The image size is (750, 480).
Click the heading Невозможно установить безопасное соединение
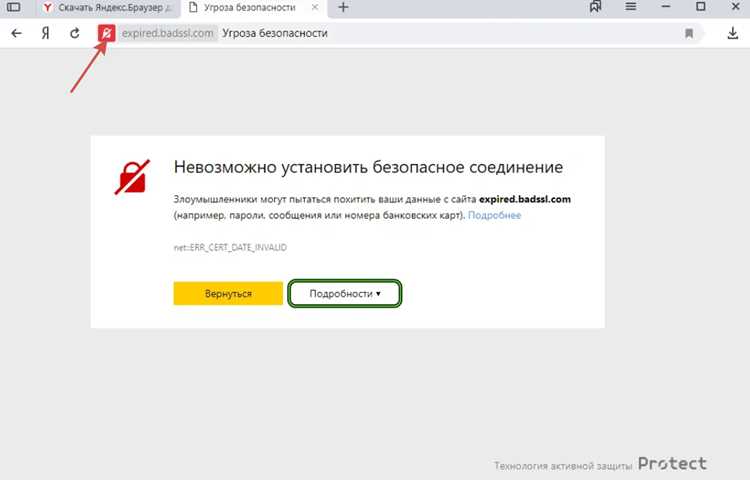[x=368, y=167]
